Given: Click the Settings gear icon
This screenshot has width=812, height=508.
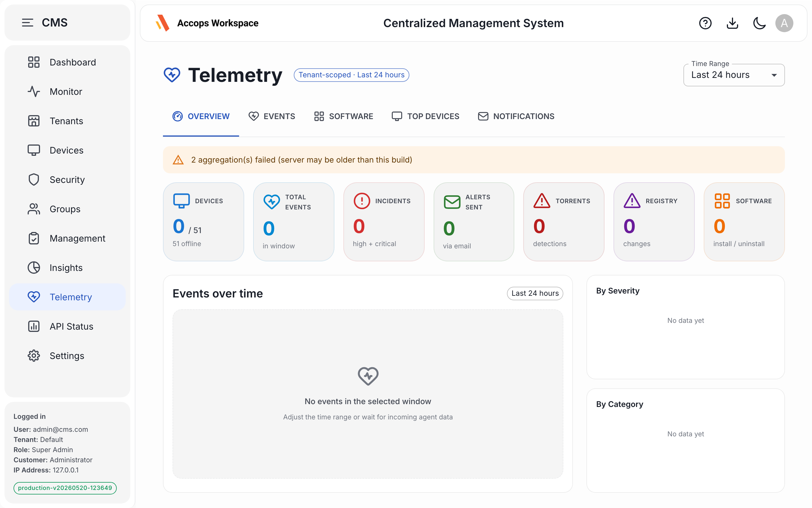Looking at the screenshot, I should 34,356.
